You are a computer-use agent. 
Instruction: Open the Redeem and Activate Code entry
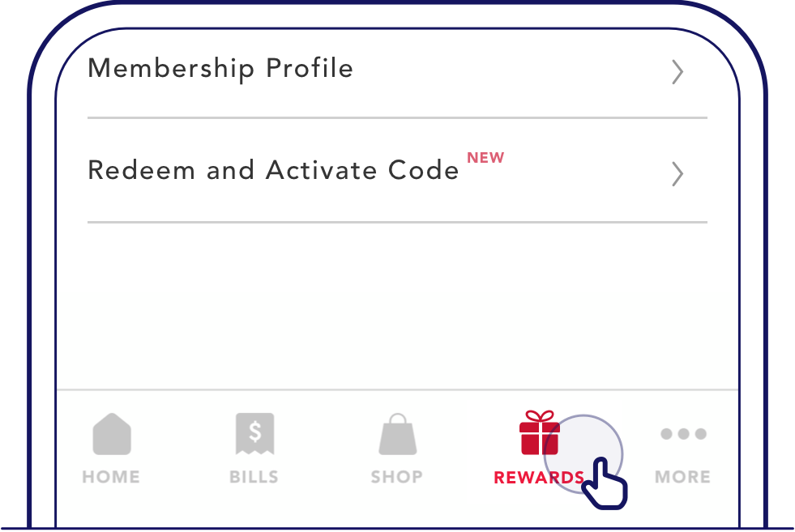(397, 171)
